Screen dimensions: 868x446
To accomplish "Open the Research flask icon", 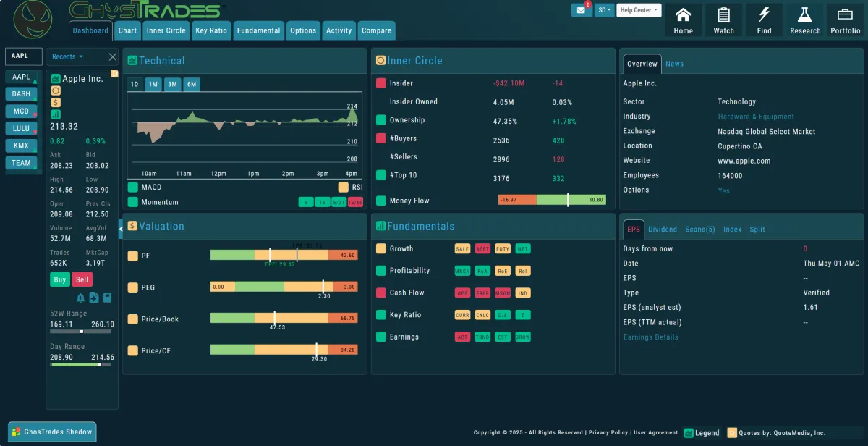I will 805,20.
